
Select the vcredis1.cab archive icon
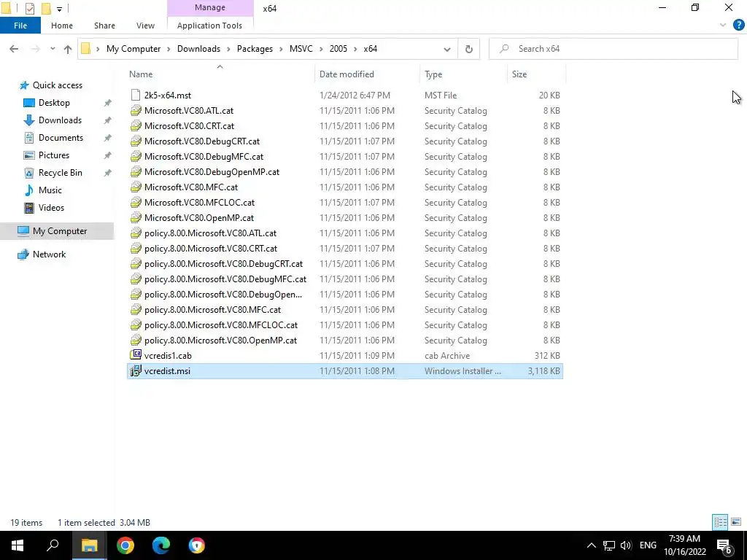point(136,355)
